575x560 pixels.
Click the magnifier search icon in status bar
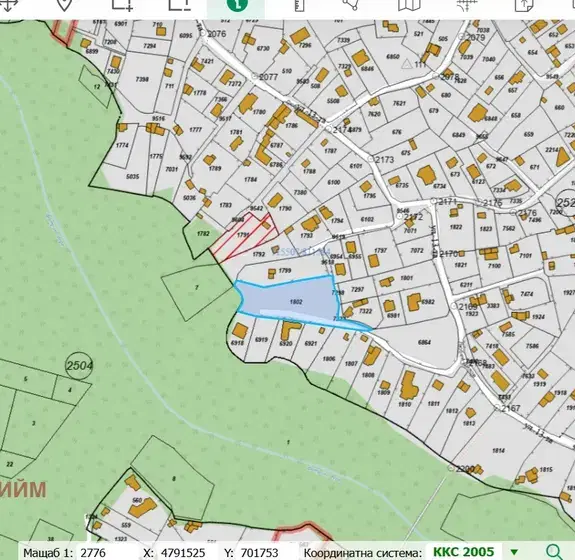[x=554, y=552]
